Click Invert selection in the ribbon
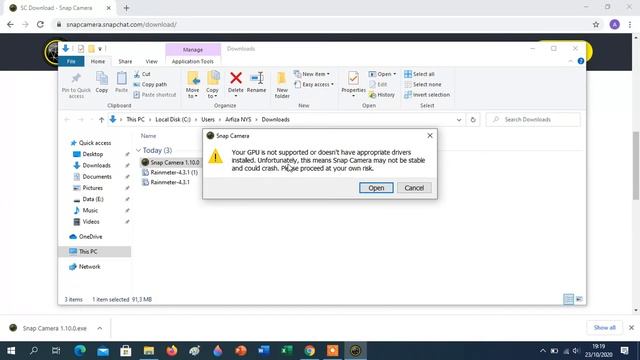The width and height of the screenshot is (640, 360). click(427, 94)
